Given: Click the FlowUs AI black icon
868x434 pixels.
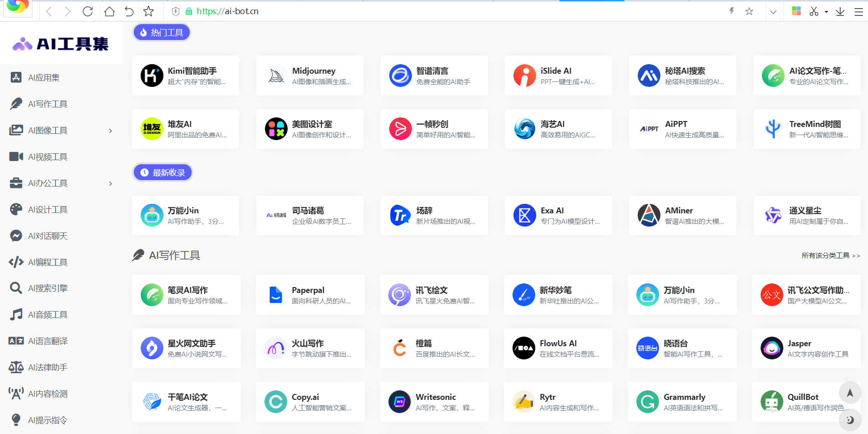Looking at the screenshot, I should tap(524, 348).
